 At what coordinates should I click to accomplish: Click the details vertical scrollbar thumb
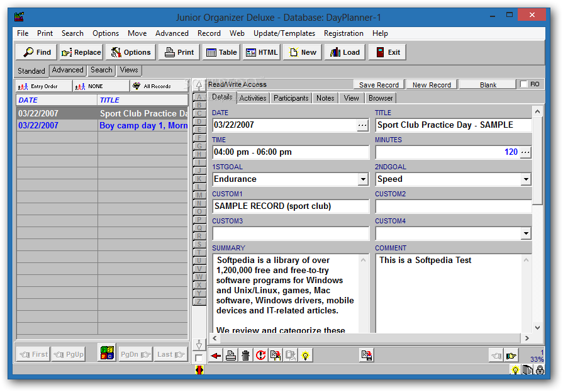(x=537, y=161)
